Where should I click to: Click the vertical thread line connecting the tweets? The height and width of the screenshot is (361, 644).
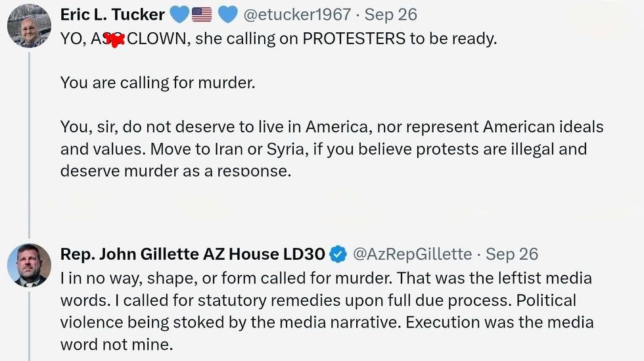pyautogui.click(x=29, y=145)
